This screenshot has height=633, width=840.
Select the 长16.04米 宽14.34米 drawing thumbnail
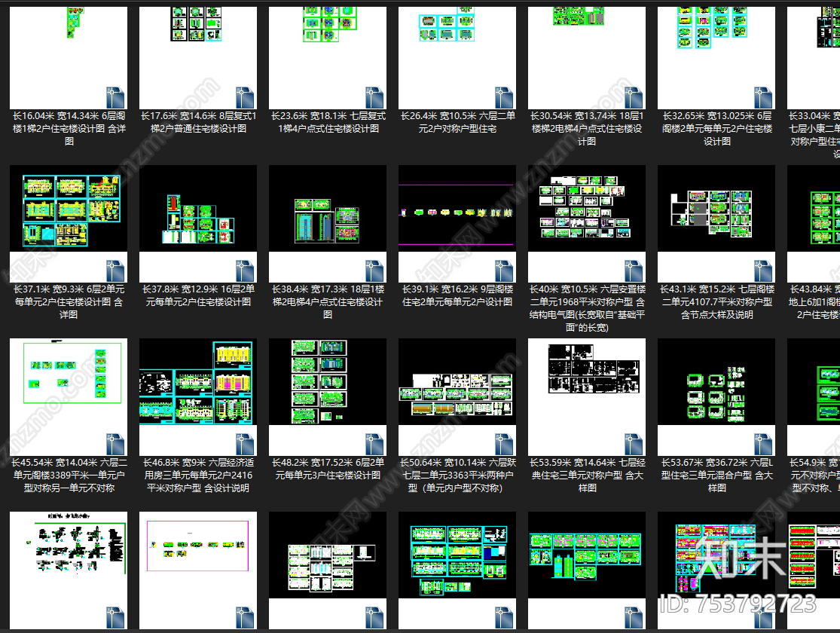click(69, 58)
